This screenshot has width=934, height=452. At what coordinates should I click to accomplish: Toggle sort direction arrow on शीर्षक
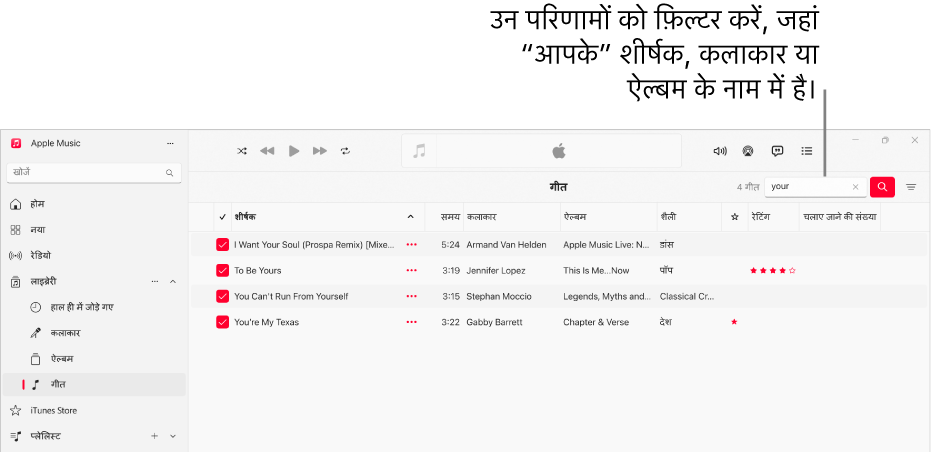click(x=410, y=217)
